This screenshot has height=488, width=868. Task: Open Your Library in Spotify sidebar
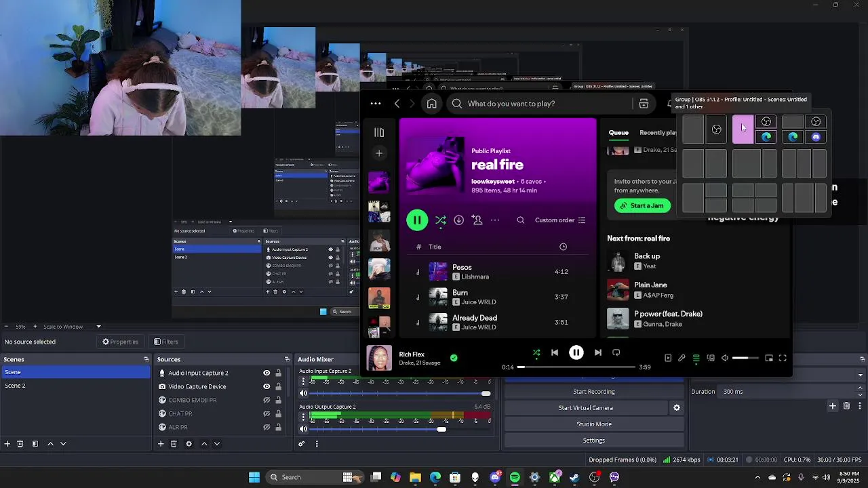tap(379, 133)
